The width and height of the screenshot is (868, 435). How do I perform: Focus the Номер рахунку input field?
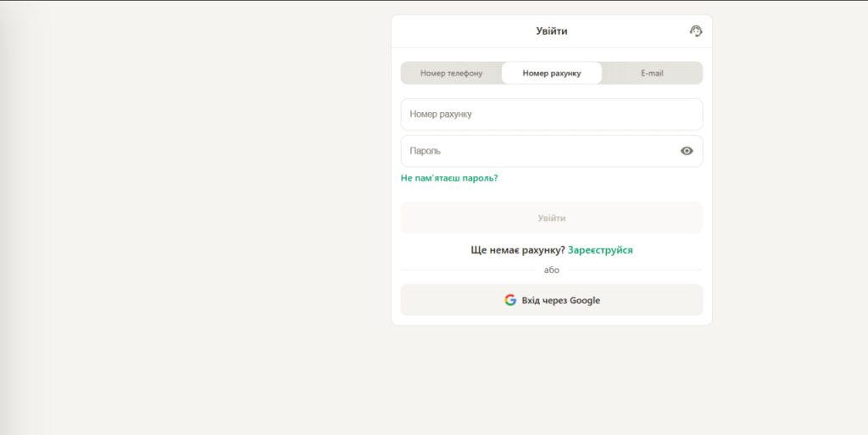(551, 114)
